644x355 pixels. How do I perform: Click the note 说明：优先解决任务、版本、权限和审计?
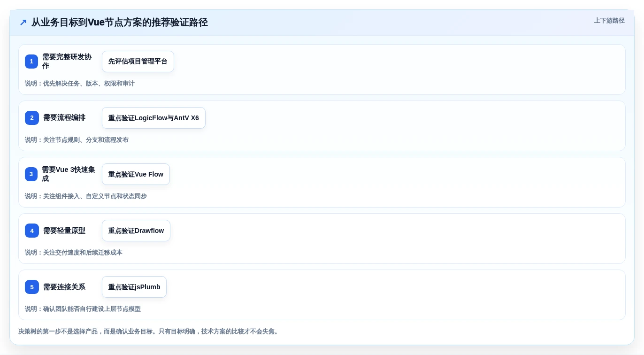(80, 84)
